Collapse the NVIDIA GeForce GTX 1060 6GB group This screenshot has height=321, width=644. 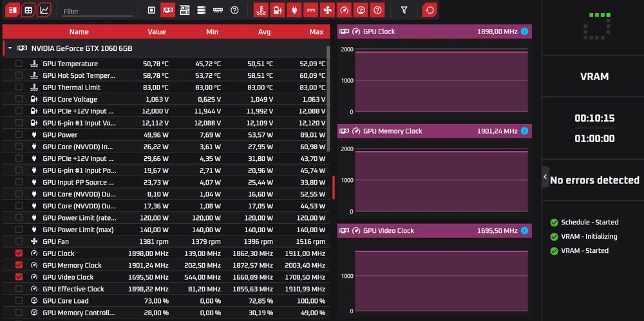(10, 48)
